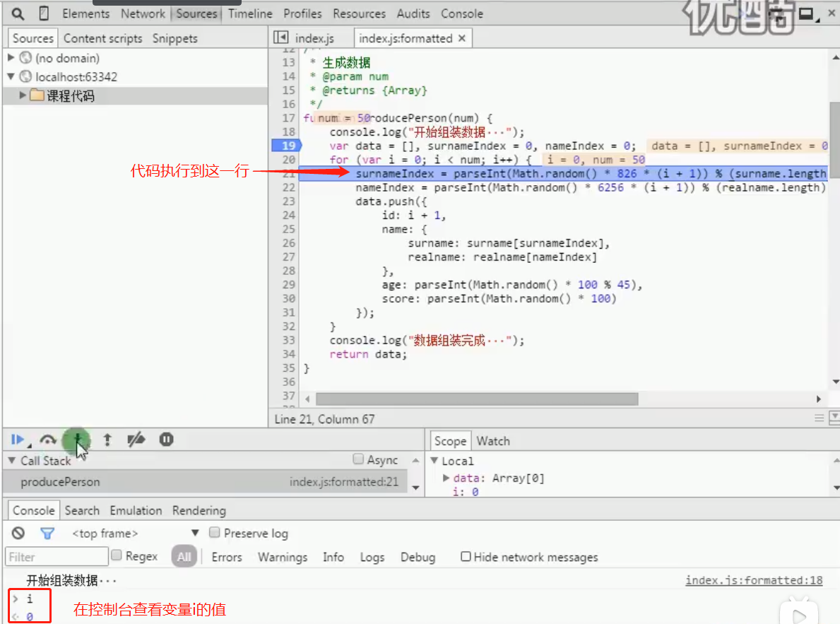The image size is (840, 624).
Task: Enable the Async checkbox
Action: click(358, 459)
